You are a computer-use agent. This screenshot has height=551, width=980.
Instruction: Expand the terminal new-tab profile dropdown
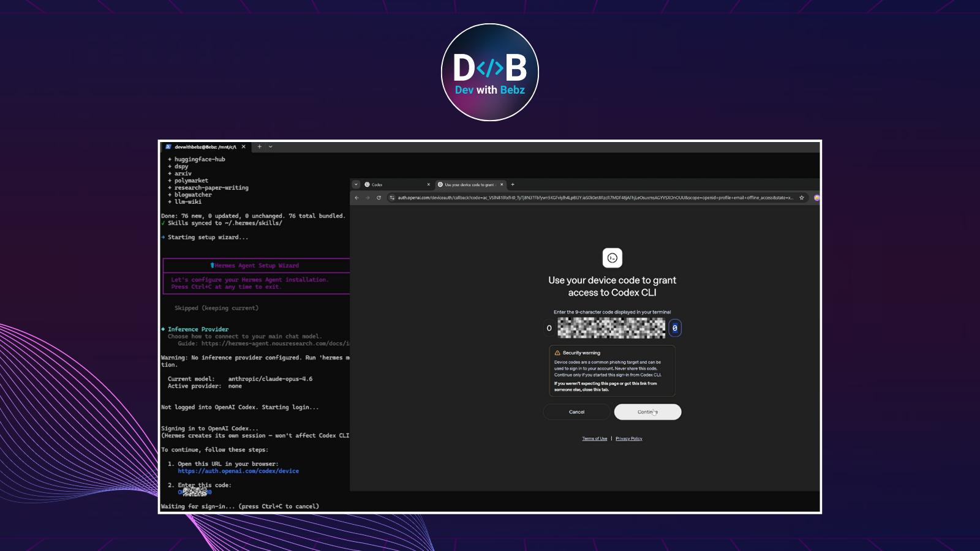coord(270,147)
